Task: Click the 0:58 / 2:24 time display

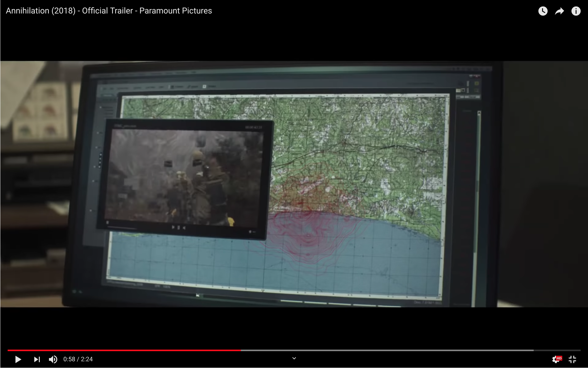Action: click(x=78, y=359)
